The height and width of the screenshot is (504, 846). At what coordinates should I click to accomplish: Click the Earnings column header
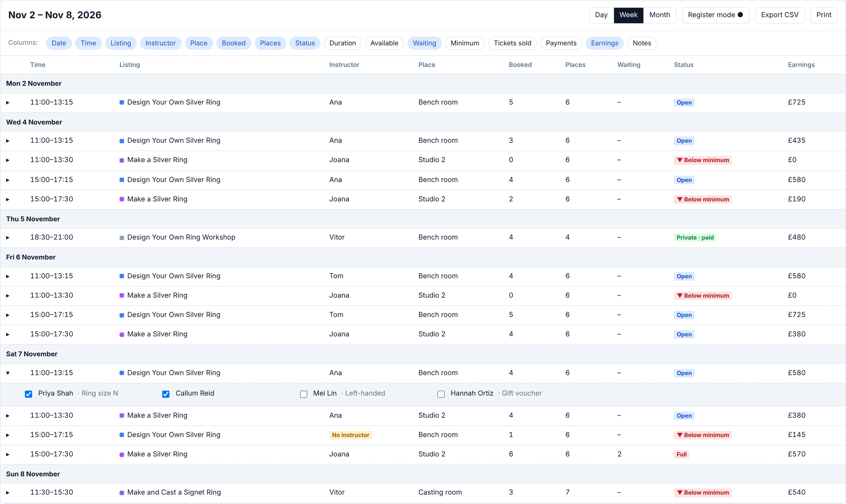coord(801,64)
